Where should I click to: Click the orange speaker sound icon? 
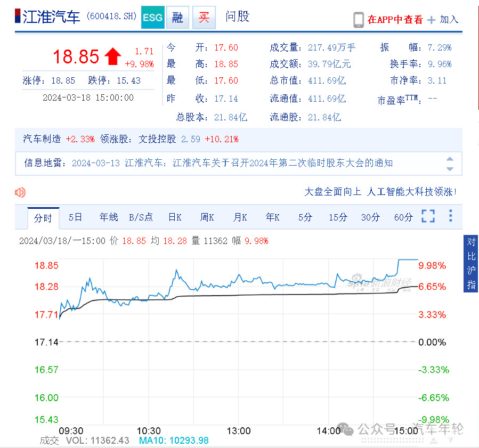point(20,192)
